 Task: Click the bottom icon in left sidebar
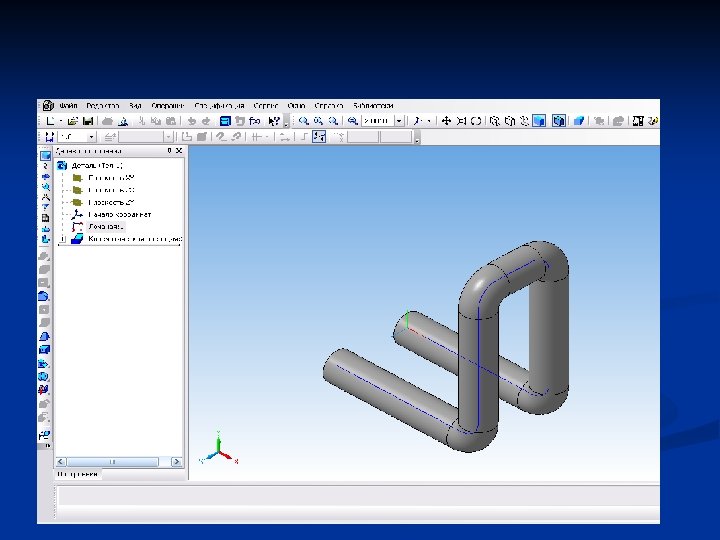tap(44, 435)
